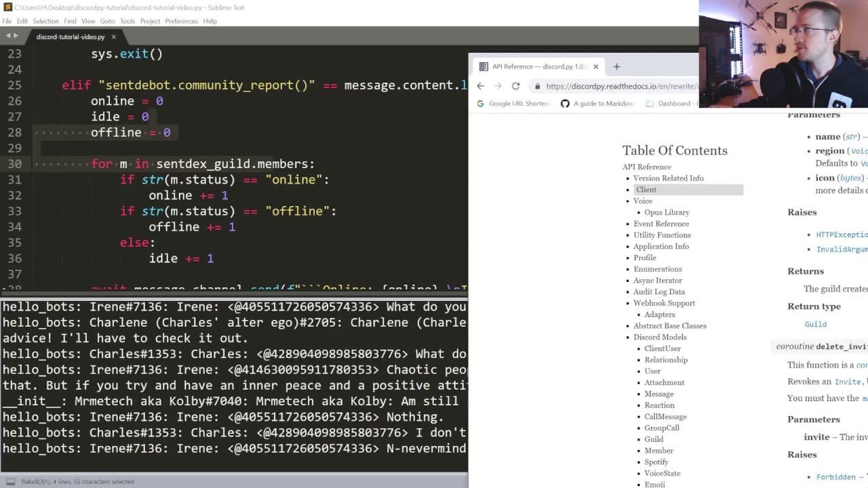
Task: Open the ClientUser entry
Action: tap(663, 349)
